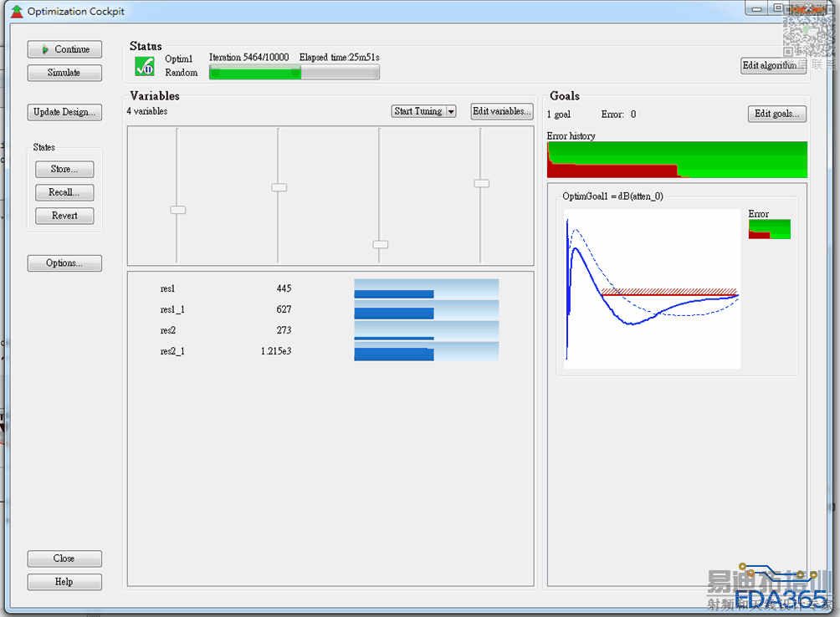Image resolution: width=840 pixels, height=617 pixels.
Task: Click the iteration progress bar
Action: [x=295, y=72]
